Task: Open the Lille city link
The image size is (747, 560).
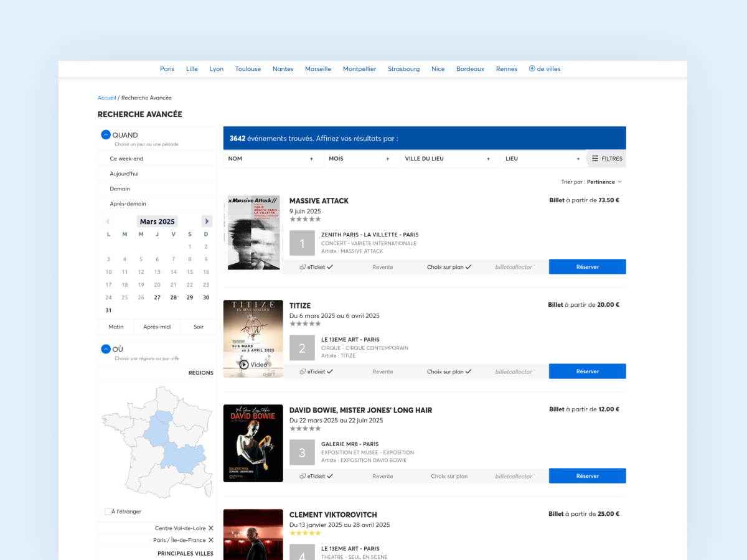Action: tap(192, 69)
